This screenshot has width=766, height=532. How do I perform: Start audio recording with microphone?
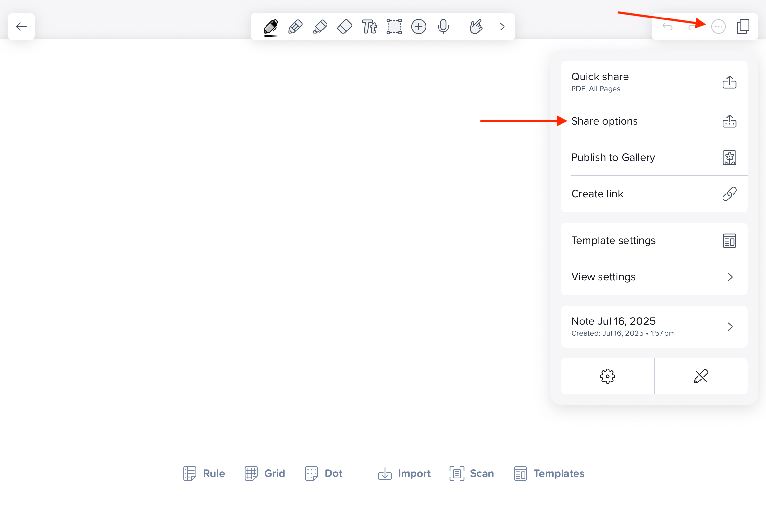[x=443, y=27]
